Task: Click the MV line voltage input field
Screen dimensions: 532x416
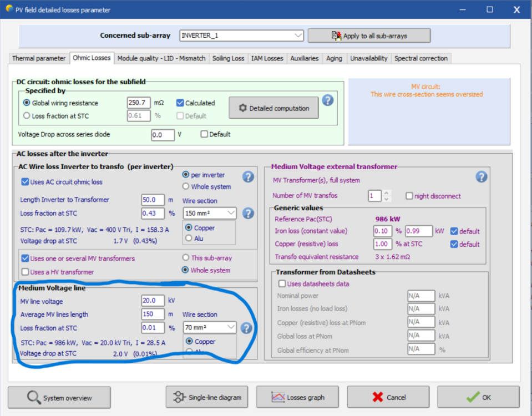Action: coord(153,301)
